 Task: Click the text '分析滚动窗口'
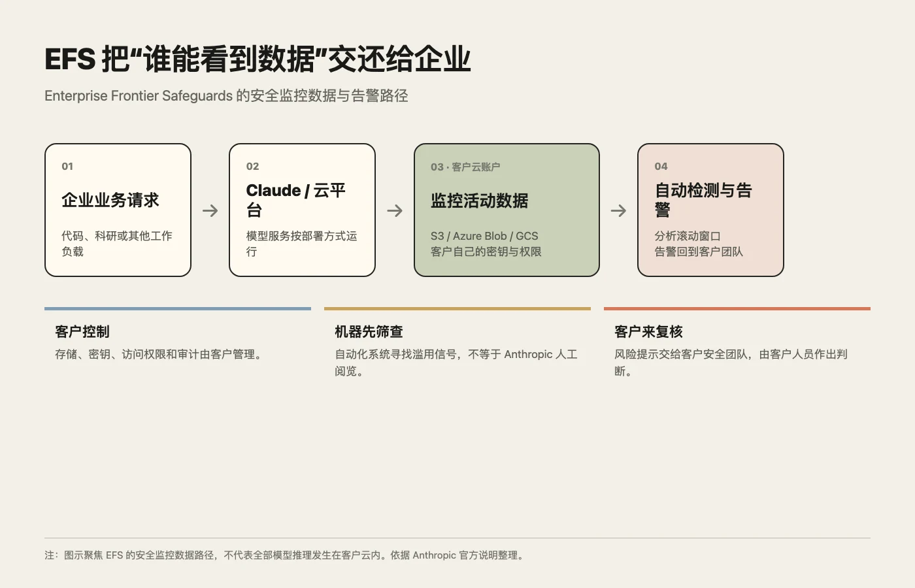coord(688,236)
